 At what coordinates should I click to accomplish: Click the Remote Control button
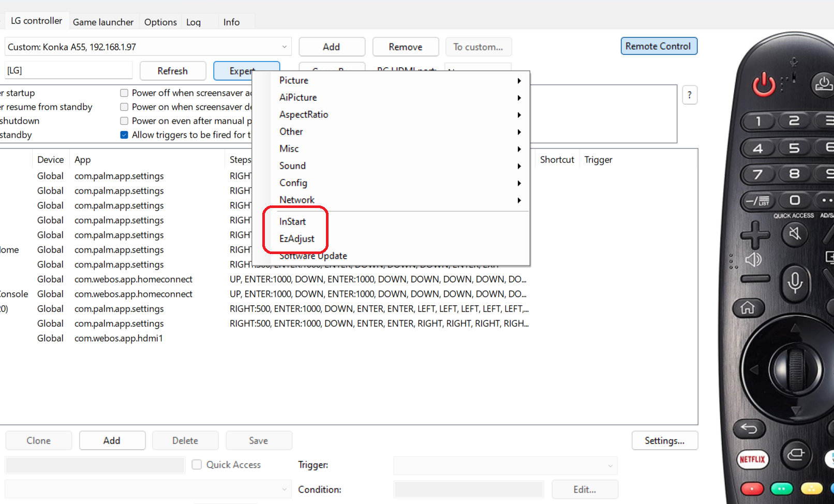(658, 46)
